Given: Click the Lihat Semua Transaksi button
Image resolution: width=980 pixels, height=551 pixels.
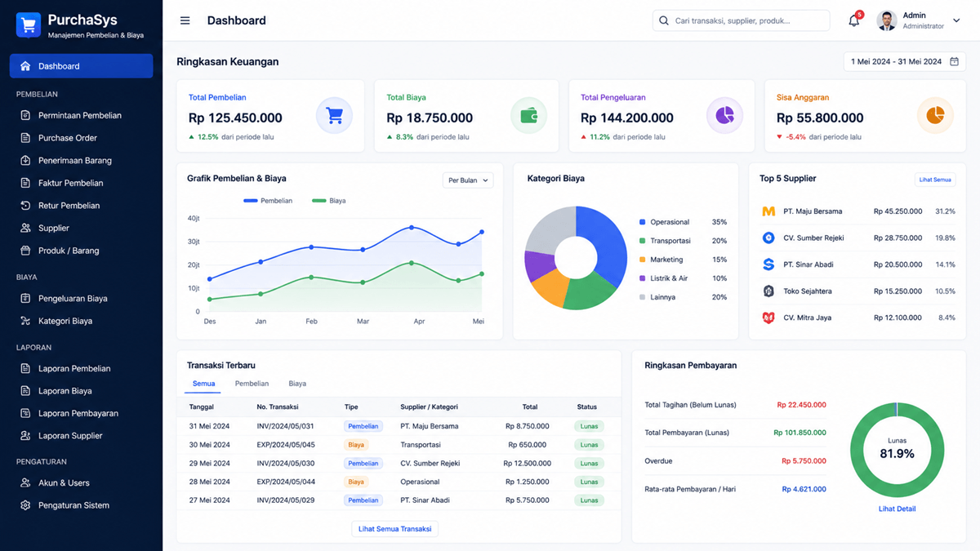Looking at the screenshot, I should point(395,529).
